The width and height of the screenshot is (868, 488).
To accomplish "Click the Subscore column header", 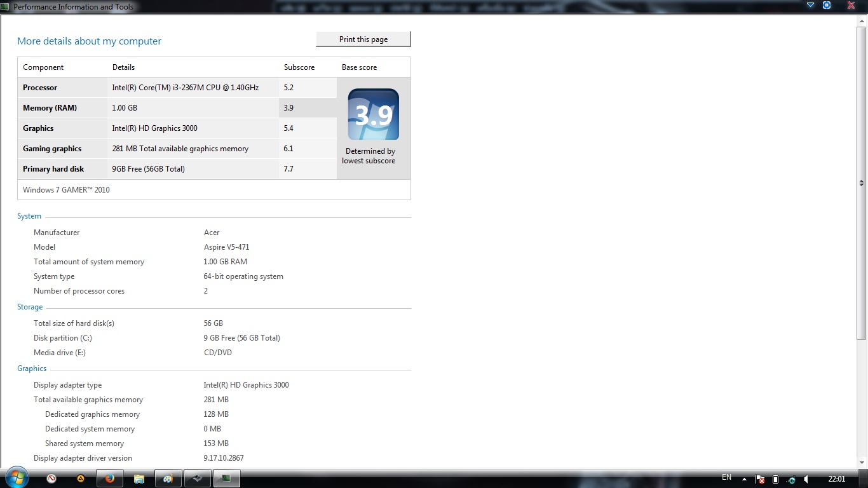I will pyautogui.click(x=299, y=67).
